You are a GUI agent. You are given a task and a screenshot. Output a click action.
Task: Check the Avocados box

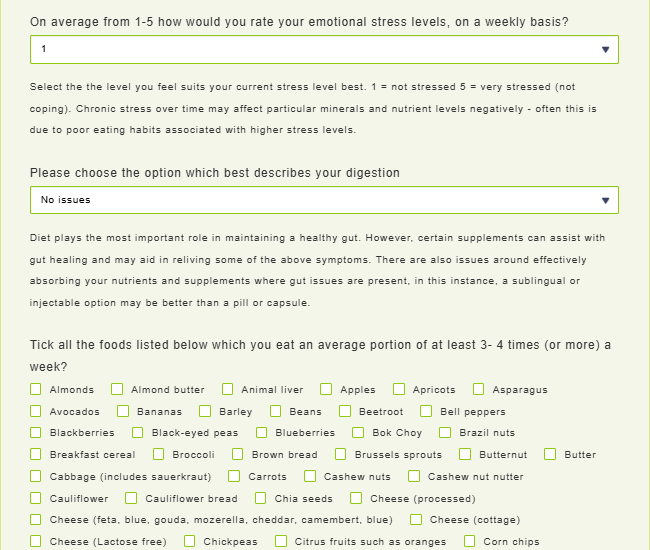36,411
